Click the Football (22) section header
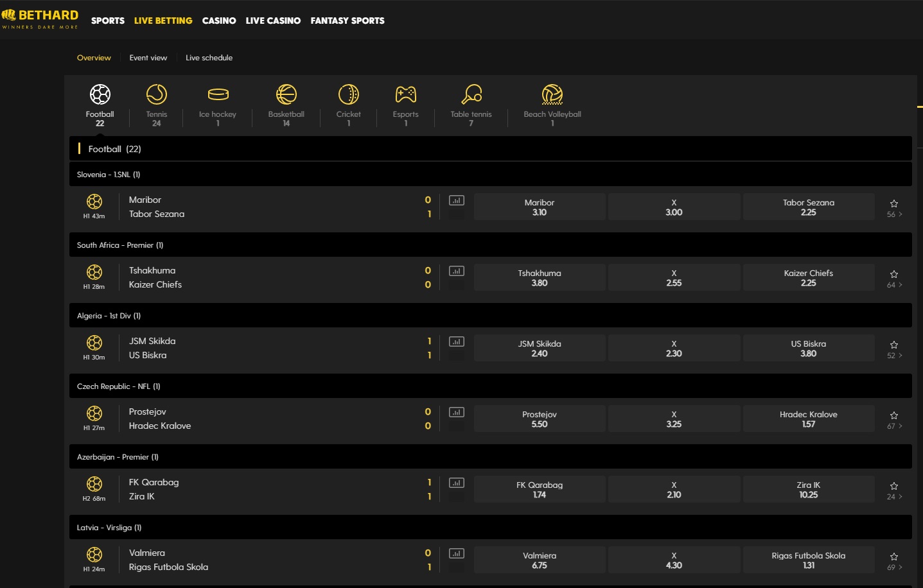The image size is (923, 588). click(x=491, y=148)
